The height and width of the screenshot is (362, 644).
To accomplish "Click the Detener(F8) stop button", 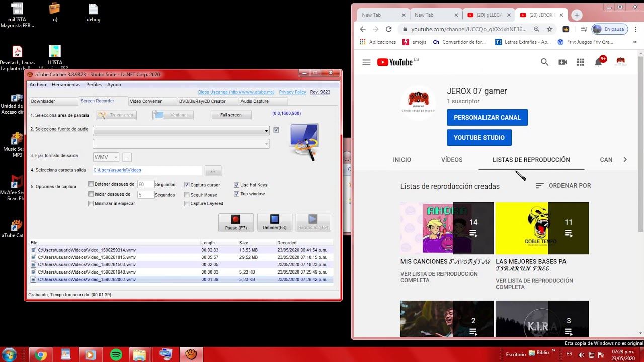I will pyautogui.click(x=274, y=222).
